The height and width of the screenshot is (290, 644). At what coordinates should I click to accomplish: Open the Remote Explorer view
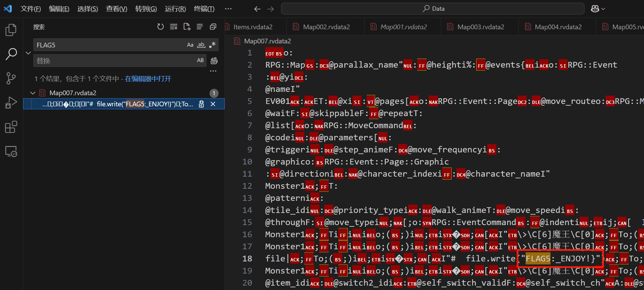tap(11, 152)
